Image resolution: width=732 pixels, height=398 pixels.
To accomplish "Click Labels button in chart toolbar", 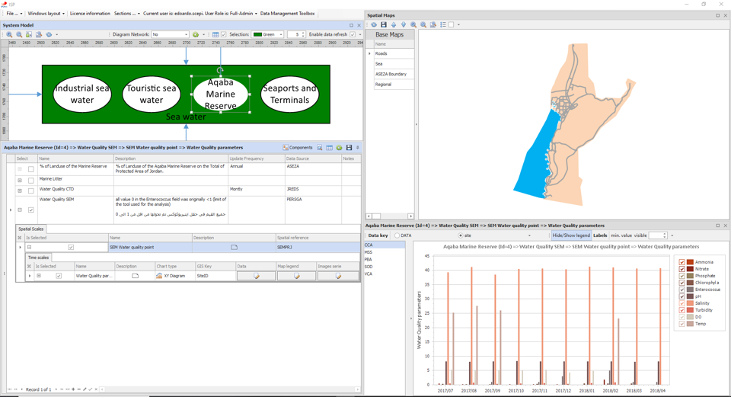I will [600, 236].
